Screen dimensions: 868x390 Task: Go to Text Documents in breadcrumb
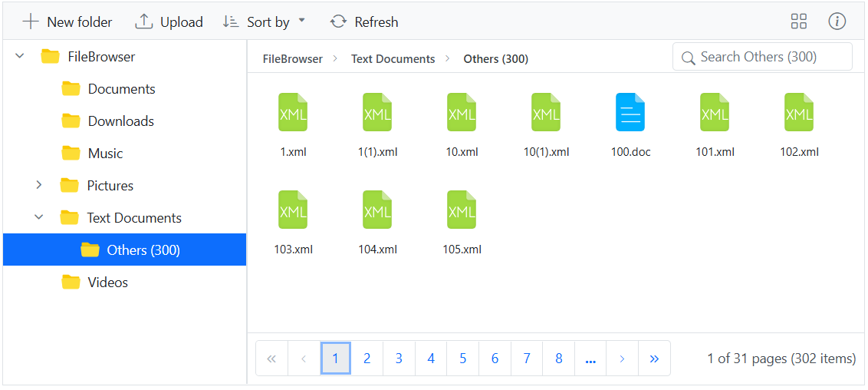(393, 58)
